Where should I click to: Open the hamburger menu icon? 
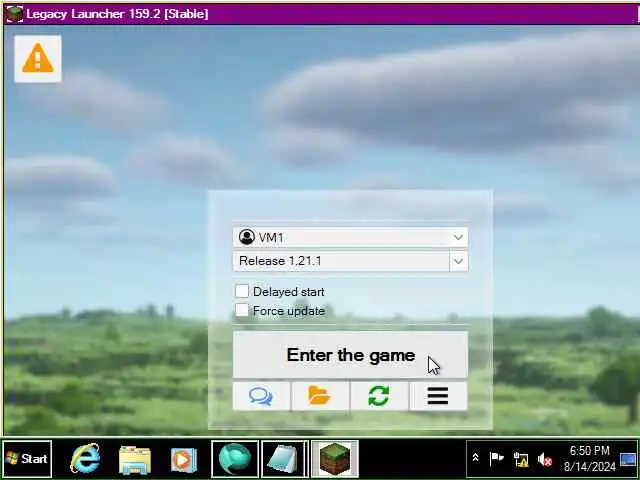tap(438, 396)
